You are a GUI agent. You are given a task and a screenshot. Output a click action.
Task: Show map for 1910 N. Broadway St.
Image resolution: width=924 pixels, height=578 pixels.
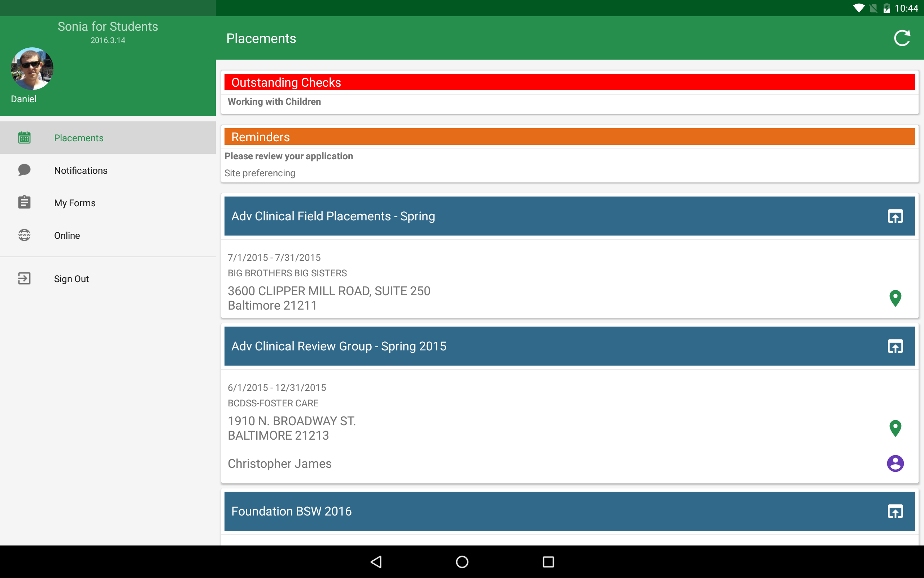(895, 428)
